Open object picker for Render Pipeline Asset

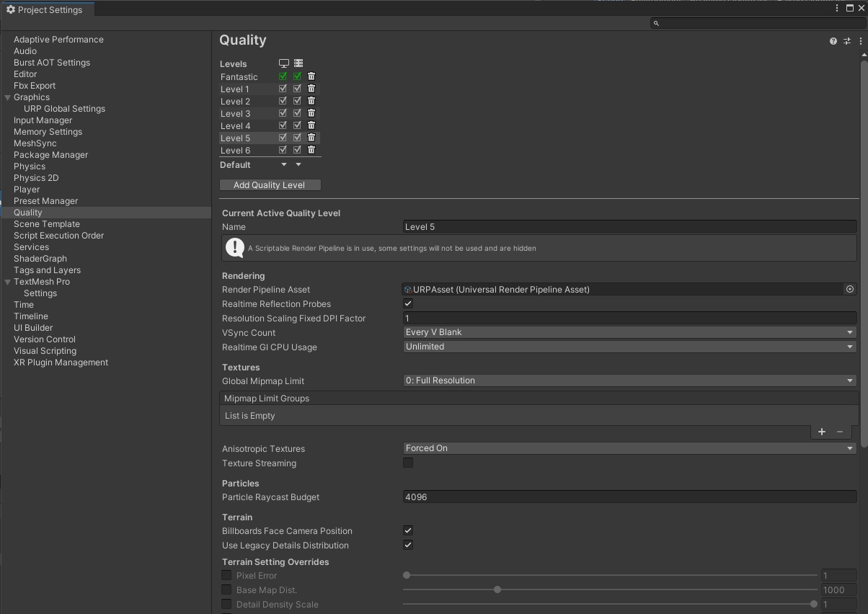tap(850, 290)
